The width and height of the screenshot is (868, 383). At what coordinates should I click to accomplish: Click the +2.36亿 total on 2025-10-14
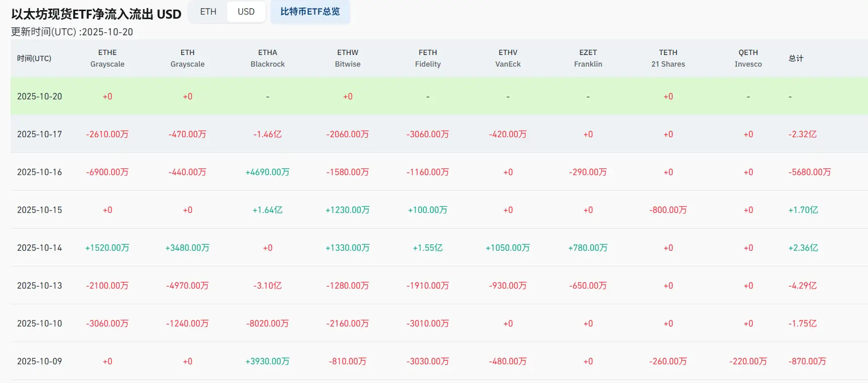tap(803, 248)
